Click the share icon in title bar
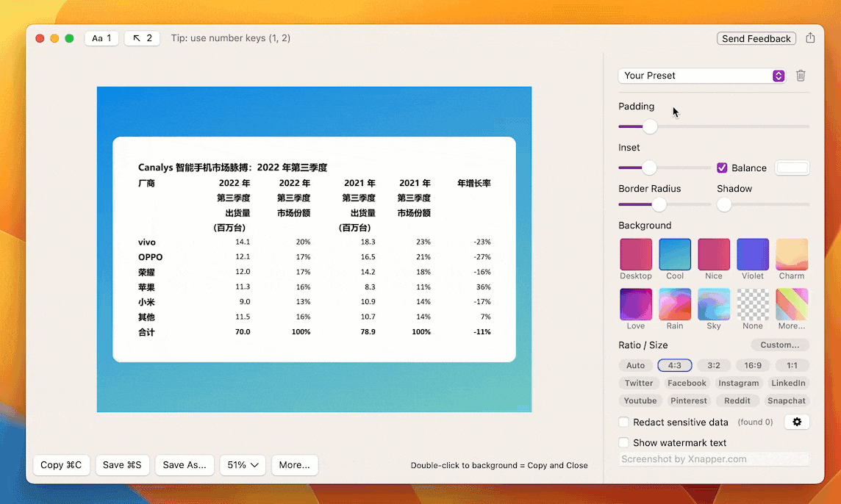 click(x=810, y=38)
